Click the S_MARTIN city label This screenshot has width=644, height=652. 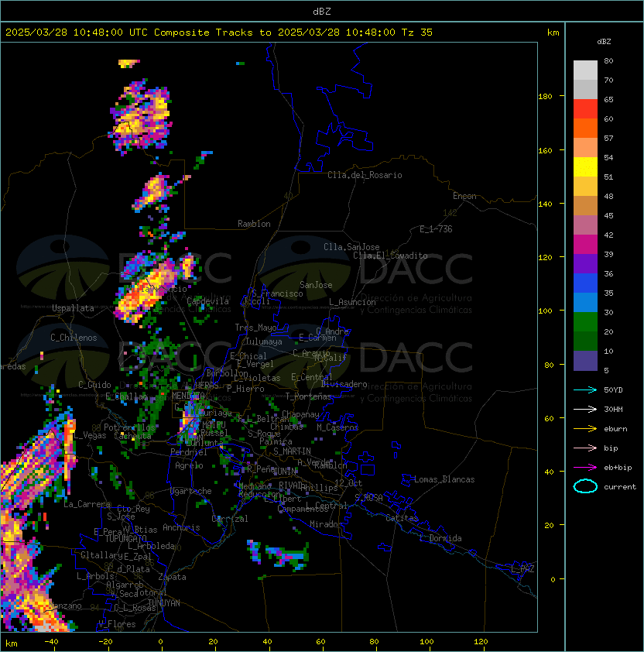coord(292,451)
